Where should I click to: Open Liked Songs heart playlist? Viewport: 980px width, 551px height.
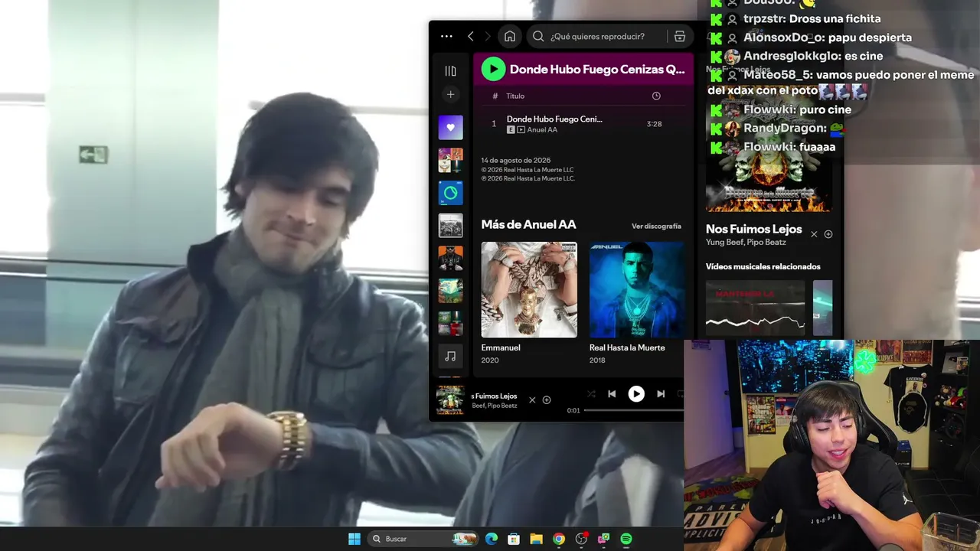click(450, 127)
